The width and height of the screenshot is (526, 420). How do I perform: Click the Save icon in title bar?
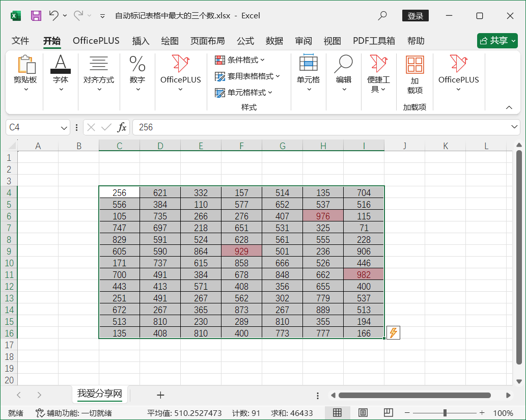pyautogui.click(x=36, y=16)
